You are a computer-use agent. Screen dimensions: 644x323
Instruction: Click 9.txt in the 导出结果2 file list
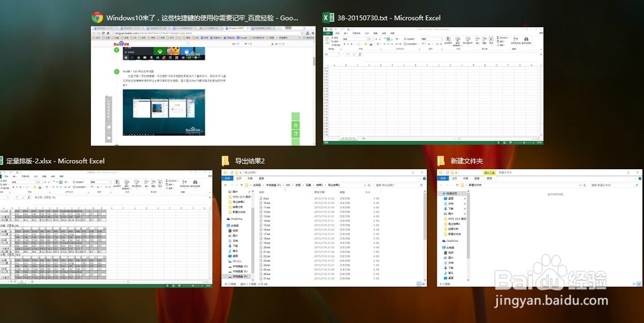tap(265, 199)
